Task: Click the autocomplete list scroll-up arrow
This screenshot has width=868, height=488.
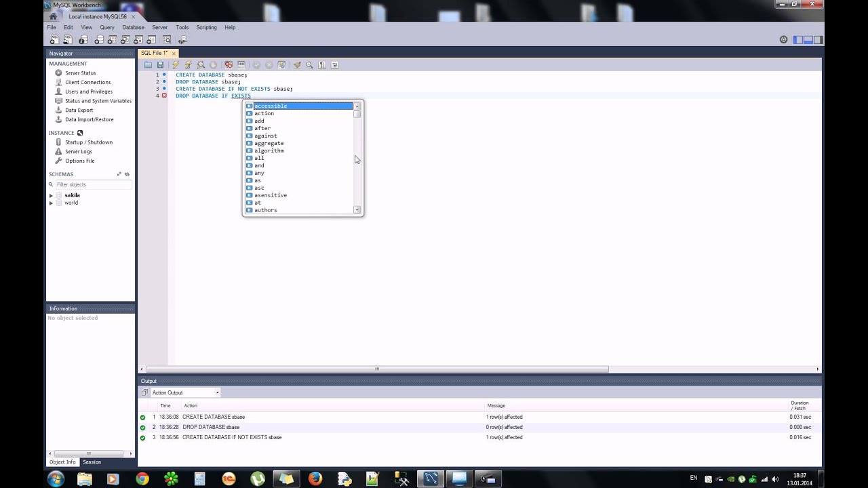Action: [x=357, y=106]
